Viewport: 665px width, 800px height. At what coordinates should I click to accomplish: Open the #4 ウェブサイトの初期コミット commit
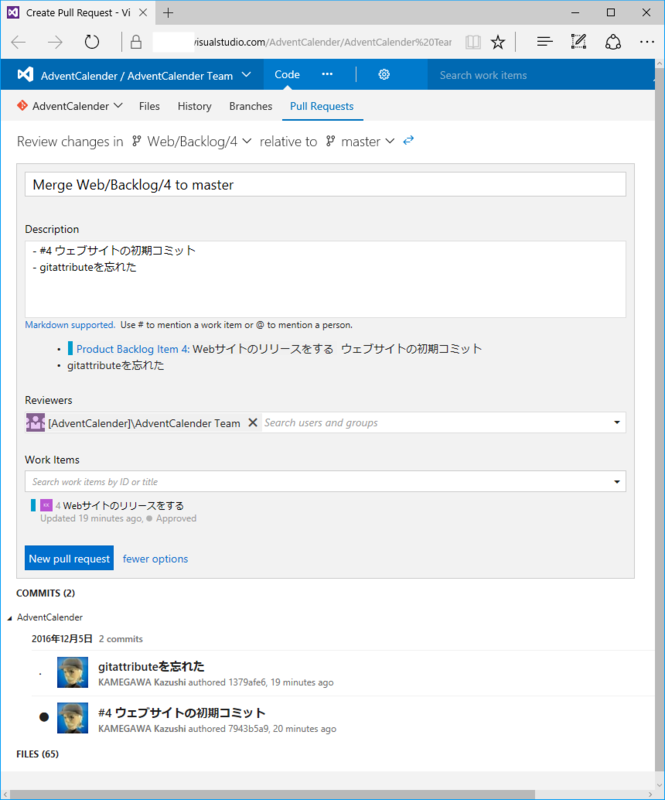pyautogui.click(x=182, y=713)
